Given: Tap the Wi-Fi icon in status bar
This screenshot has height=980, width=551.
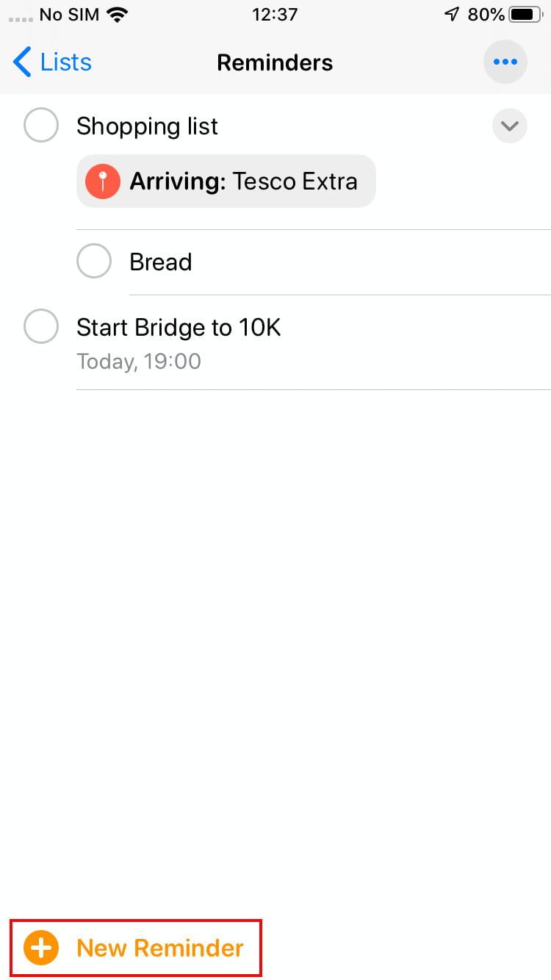Looking at the screenshot, I should [x=116, y=15].
